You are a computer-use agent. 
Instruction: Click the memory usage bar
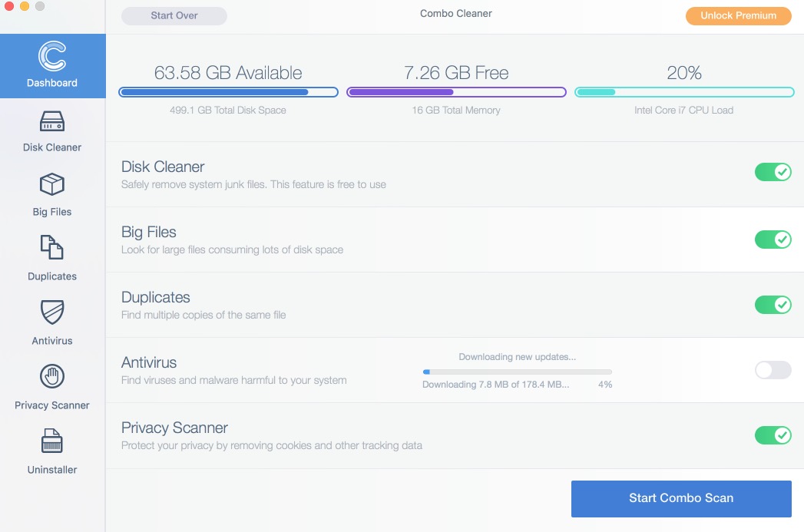(x=456, y=92)
